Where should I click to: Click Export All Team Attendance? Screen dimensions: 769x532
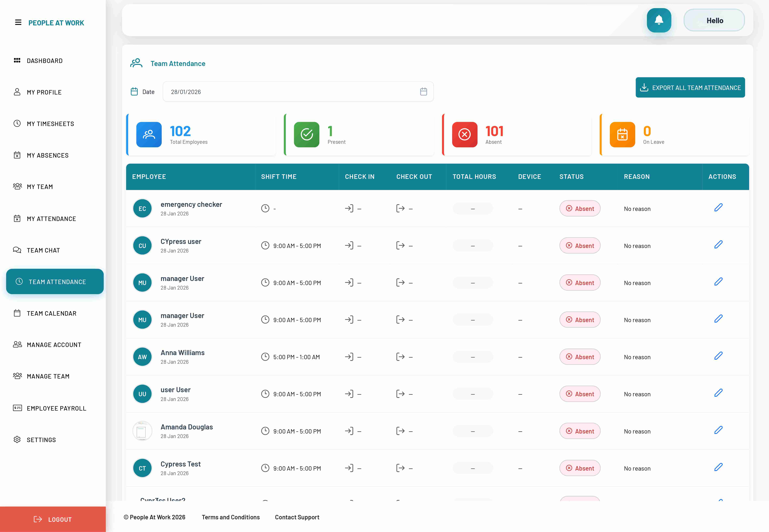(690, 87)
